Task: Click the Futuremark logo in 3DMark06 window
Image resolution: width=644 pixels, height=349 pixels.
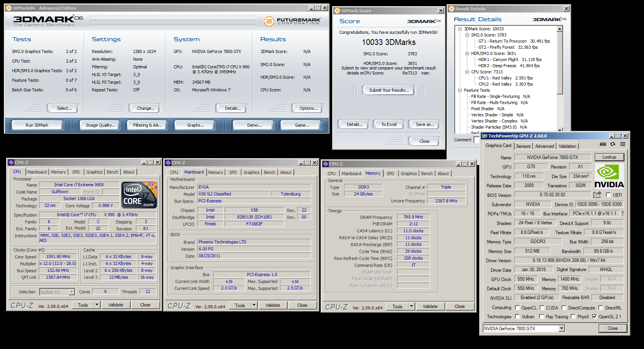Action: (293, 21)
